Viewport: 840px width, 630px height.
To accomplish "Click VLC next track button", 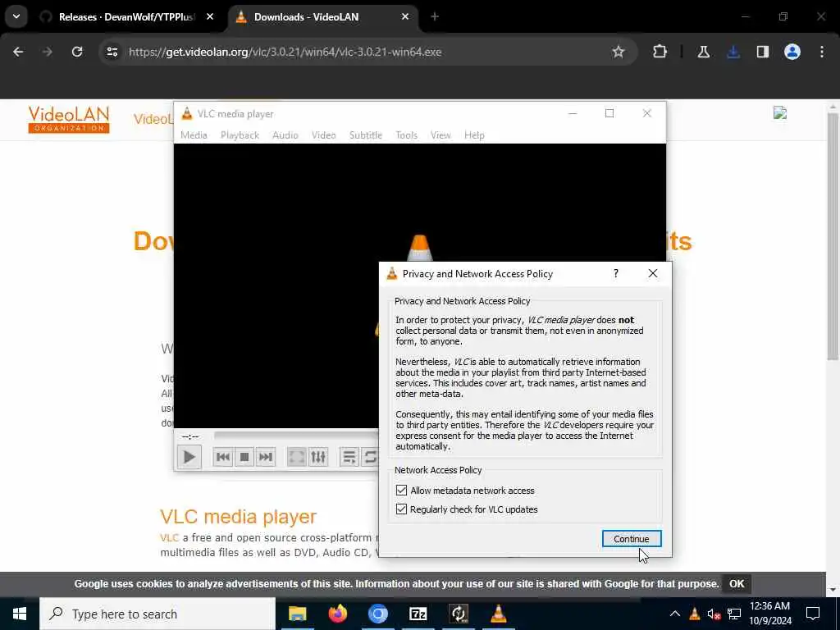I will (266, 457).
